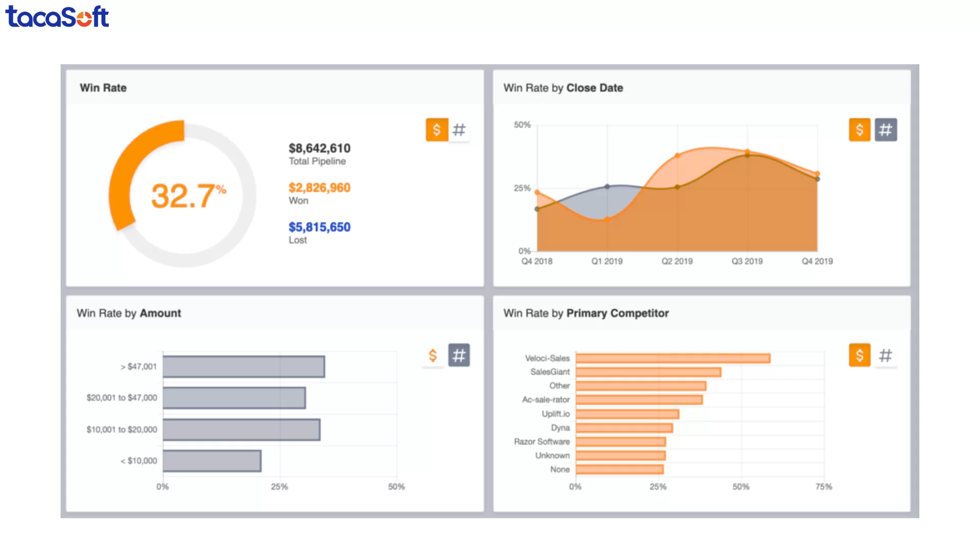This screenshot has width=980, height=551.
Task: Select the dollar icon on Win Rate by Amount
Action: [x=432, y=355]
